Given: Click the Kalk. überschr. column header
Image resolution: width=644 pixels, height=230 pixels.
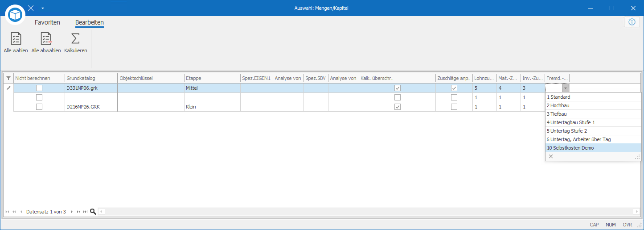Looking at the screenshot, I should point(398,78).
